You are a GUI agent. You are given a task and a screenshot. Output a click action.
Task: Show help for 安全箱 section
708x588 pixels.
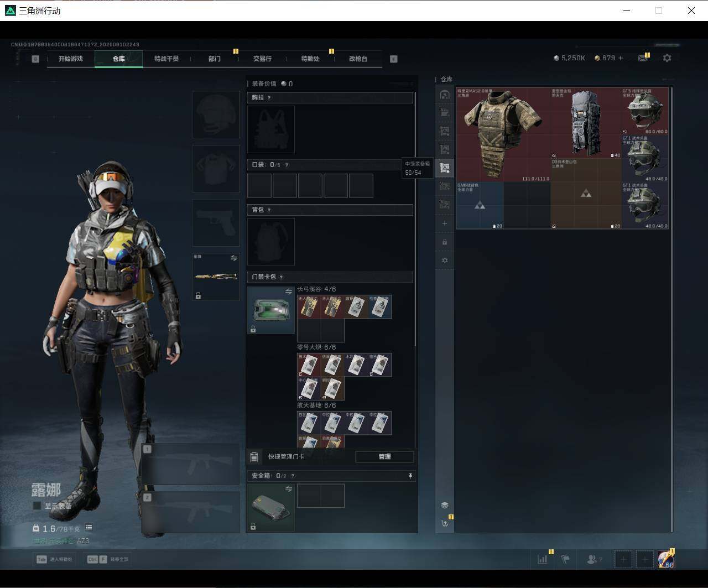click(x=293, y=476)
